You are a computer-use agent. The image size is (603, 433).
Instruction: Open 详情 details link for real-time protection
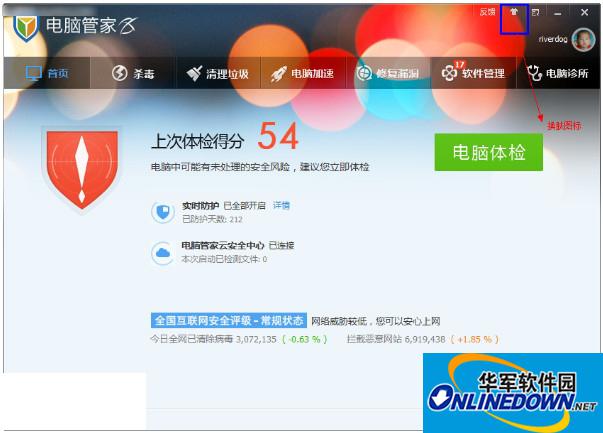[281, 205]
